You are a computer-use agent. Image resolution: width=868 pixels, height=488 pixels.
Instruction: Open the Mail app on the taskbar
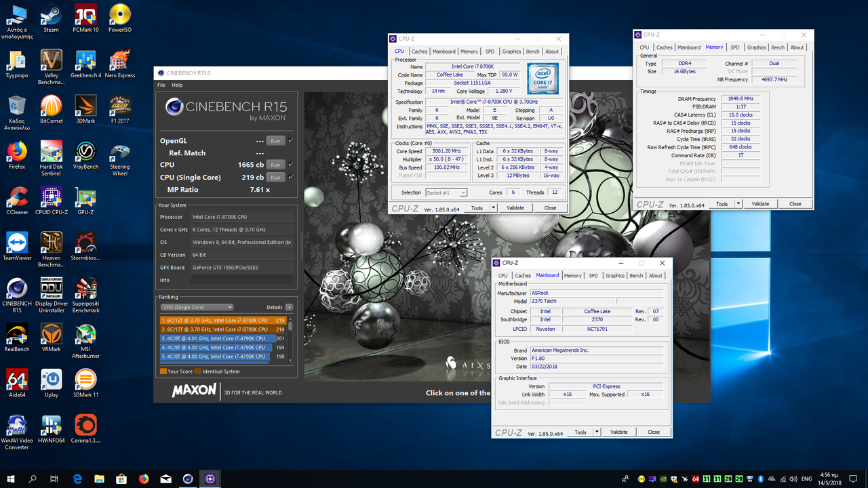(x=166, y=479)
